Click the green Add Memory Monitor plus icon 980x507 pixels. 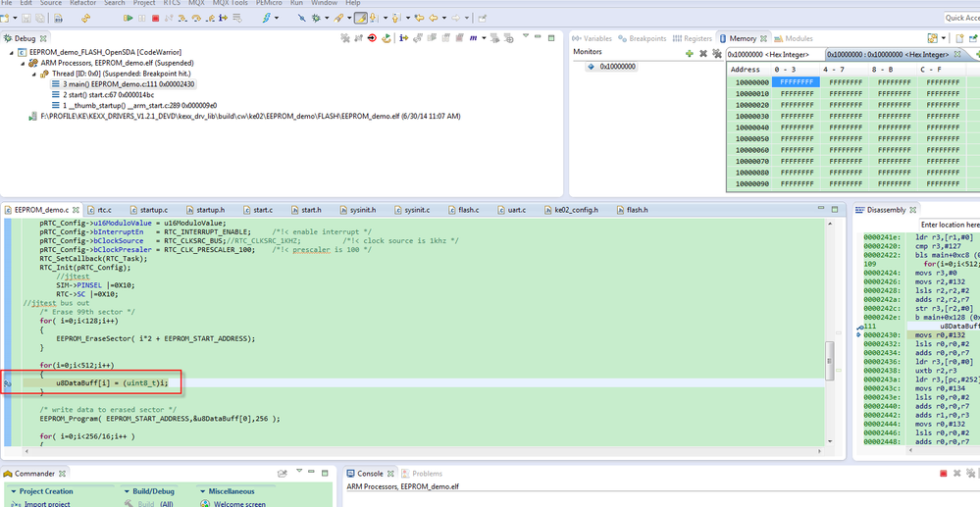coord(690,54)
